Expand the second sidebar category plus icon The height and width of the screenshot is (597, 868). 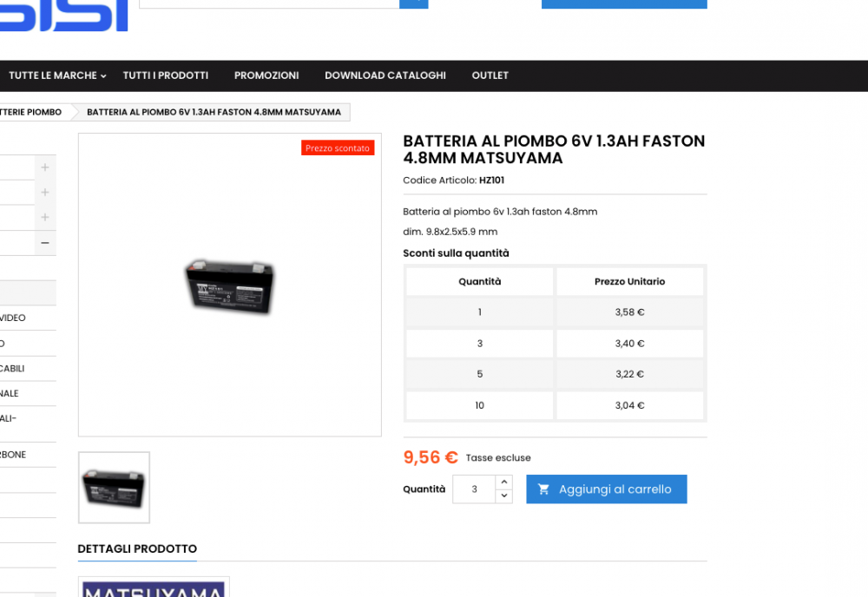tap(45, 192)
